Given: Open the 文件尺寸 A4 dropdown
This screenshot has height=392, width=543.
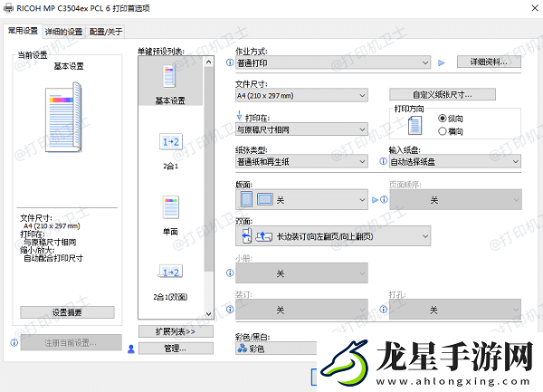Looking at the screenshot, I should 301,95.
